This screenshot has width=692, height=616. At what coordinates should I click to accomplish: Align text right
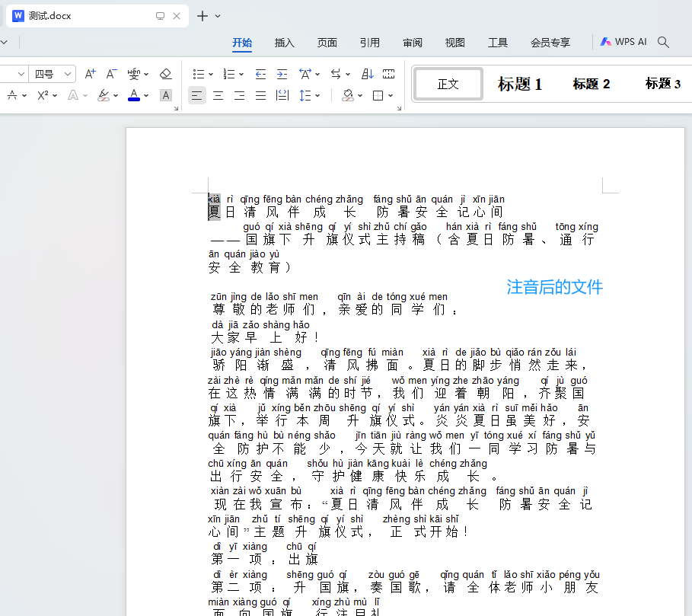pyautogui.click(x=239, y=95)
